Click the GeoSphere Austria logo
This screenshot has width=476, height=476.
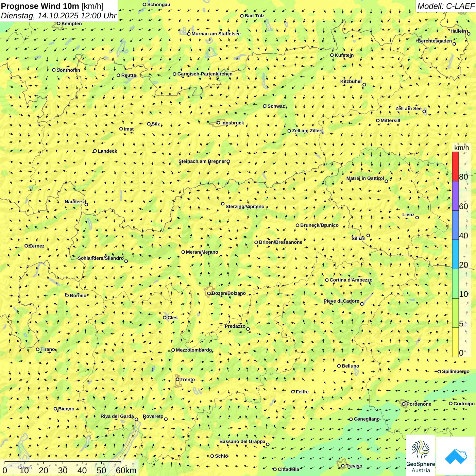(421, 455)
